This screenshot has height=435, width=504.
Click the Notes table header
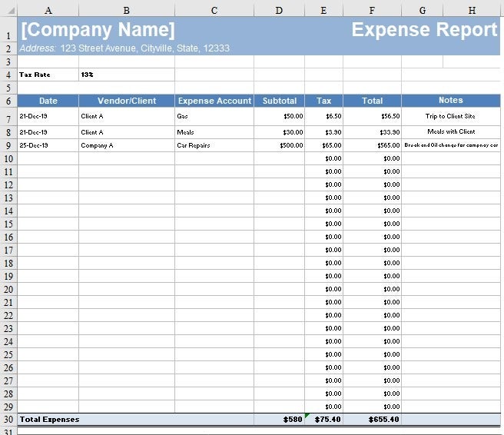[450, 101]
